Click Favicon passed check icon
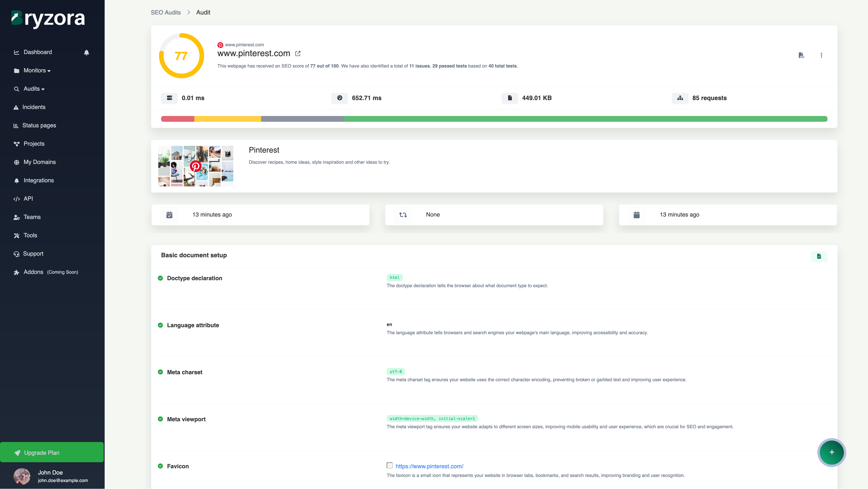 click(160, 466)
